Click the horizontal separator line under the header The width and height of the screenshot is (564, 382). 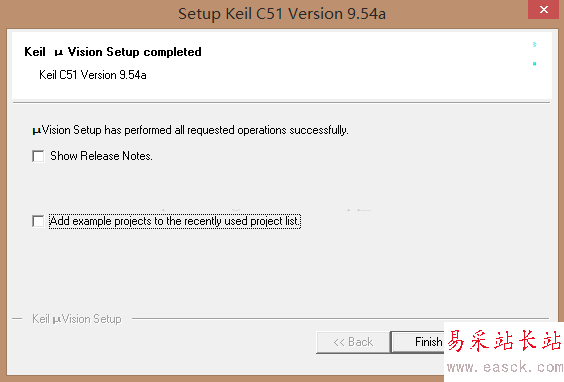point(282,103)
